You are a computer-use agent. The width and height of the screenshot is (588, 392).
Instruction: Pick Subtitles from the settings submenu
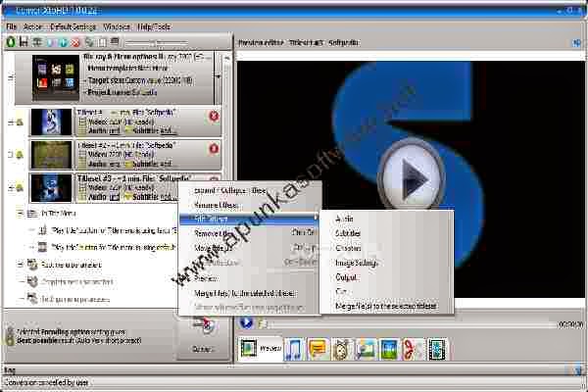coord(386,233)
